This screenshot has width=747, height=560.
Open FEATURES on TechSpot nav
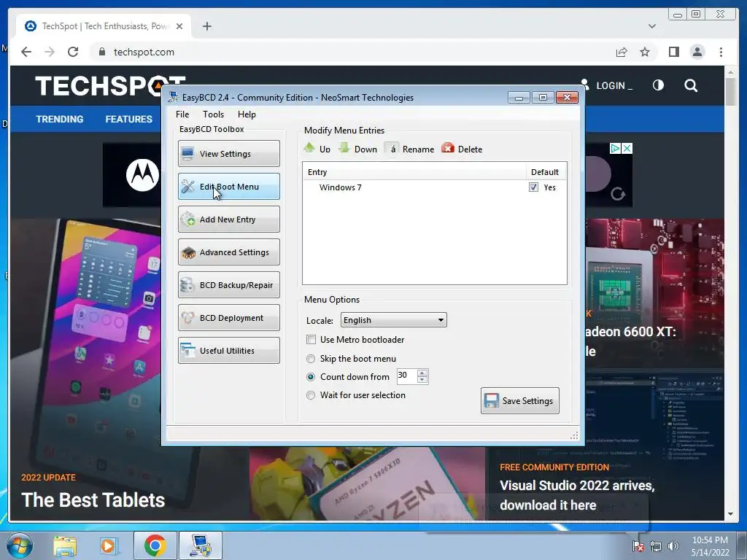point(128,119)
